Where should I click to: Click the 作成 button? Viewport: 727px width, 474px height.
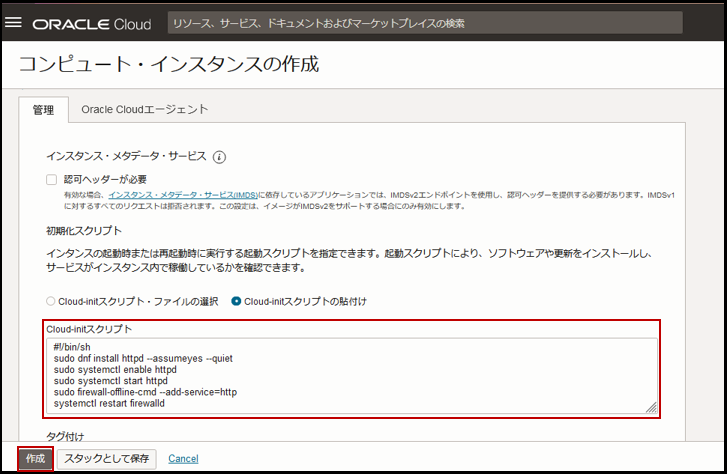point(36,459)
